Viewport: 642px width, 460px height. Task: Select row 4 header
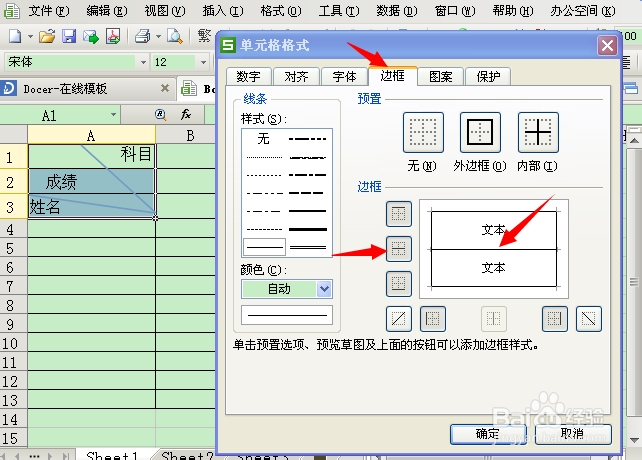(14, 230)
